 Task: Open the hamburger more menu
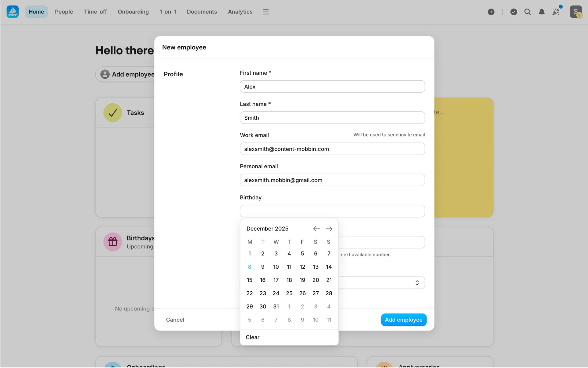click(x=266, y=12)
